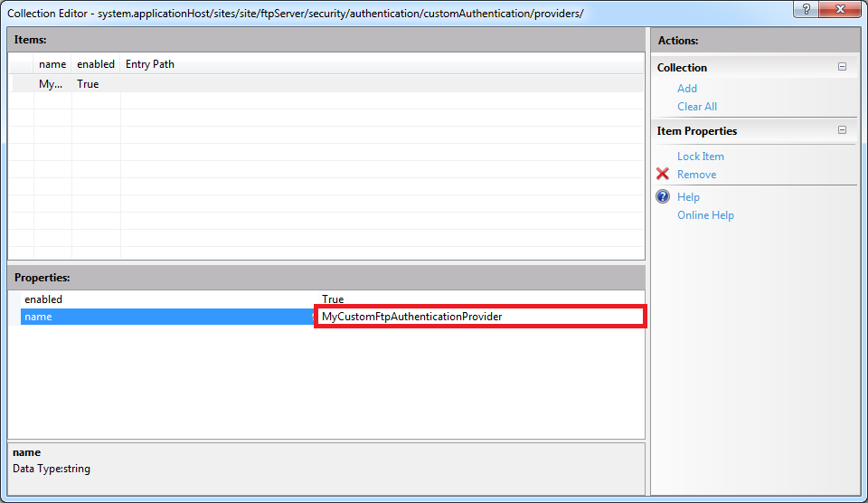Click the red X Remove icon

(663, 175)
